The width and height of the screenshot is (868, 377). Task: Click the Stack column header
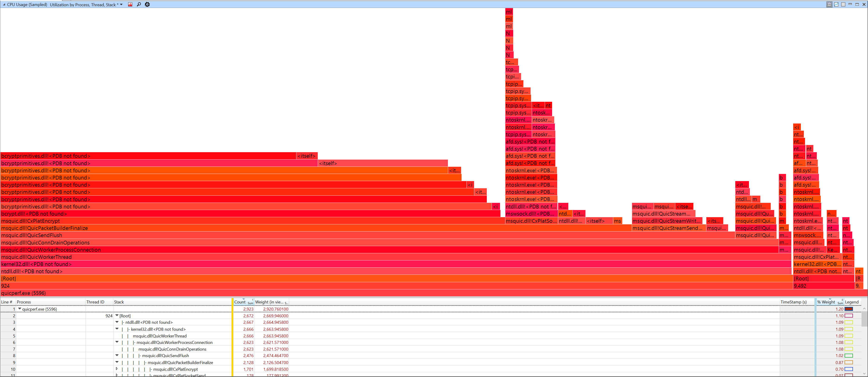(119, 302)
